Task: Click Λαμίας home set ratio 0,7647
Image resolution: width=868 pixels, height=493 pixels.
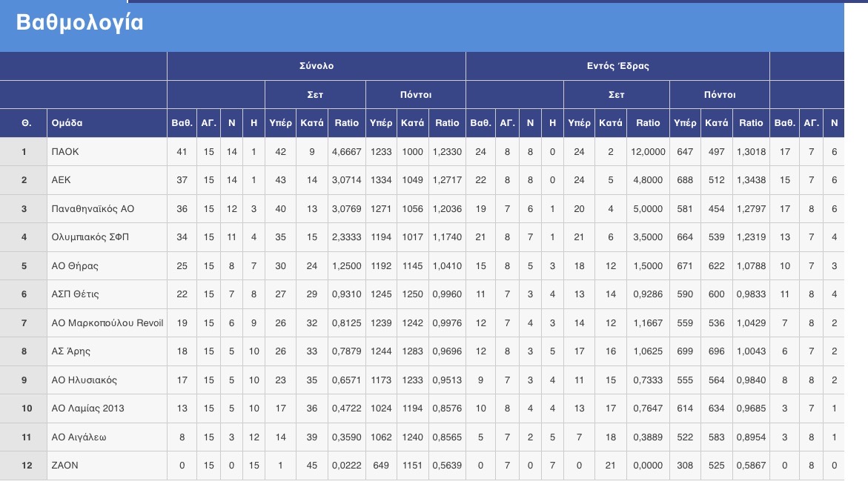Action: point(649,408)
